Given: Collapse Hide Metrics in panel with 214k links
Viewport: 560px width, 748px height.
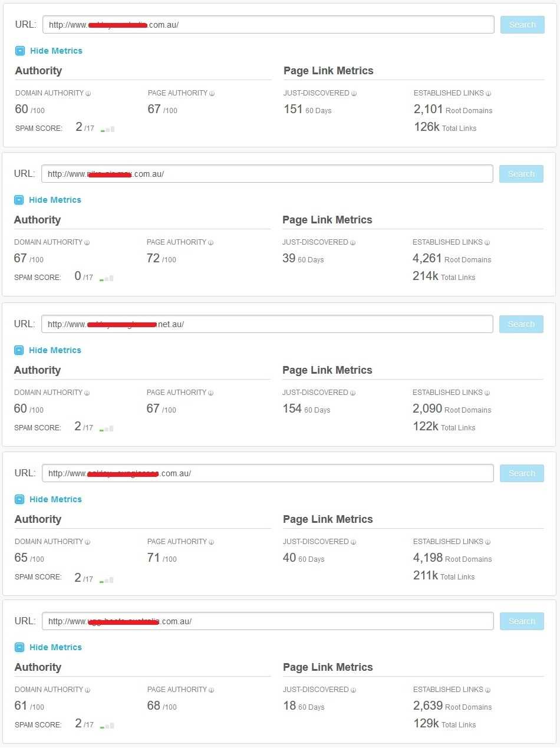Looking at the screenshot, I should (x=55, y=200).
